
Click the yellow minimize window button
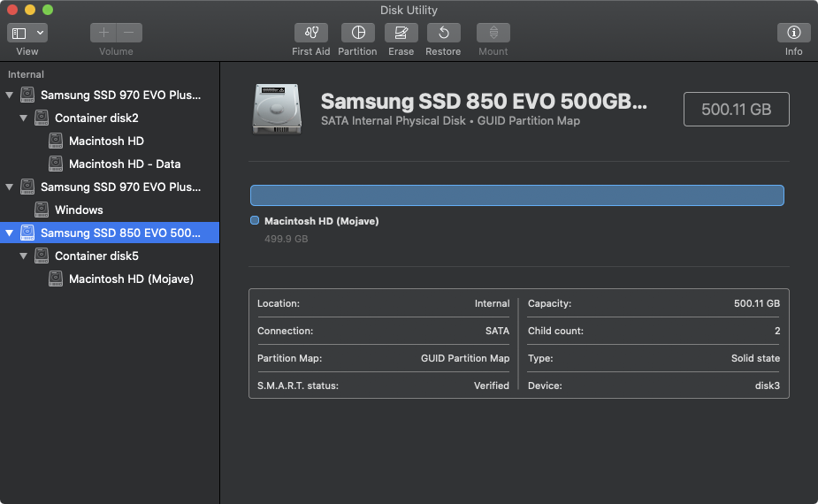[x=30, y=10]
